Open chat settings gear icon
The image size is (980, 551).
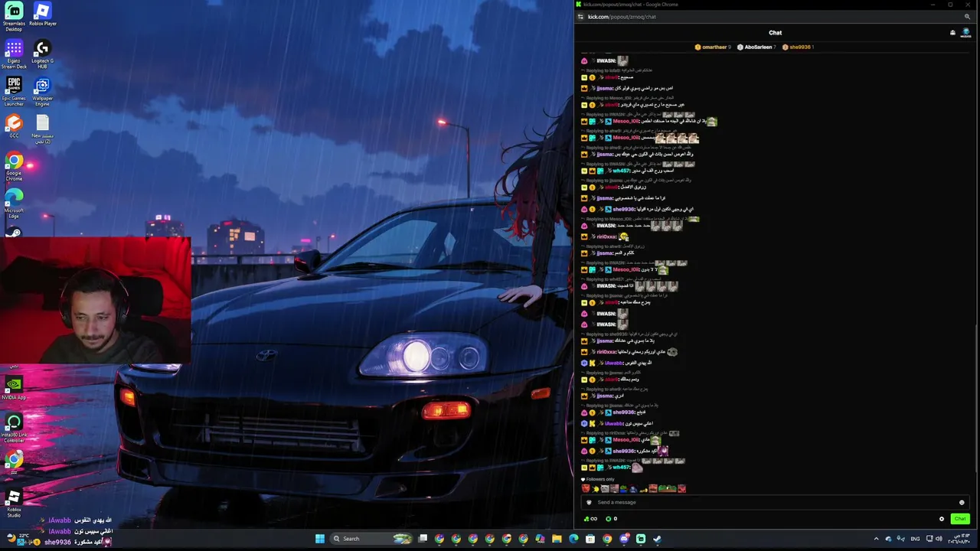click(942, 519)
